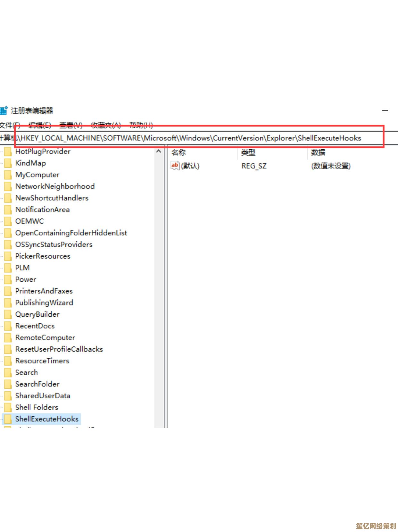The width and height of the screenshot is (398, 532).
Task: Select the SharedUserData key
Action: coord(43,396)
